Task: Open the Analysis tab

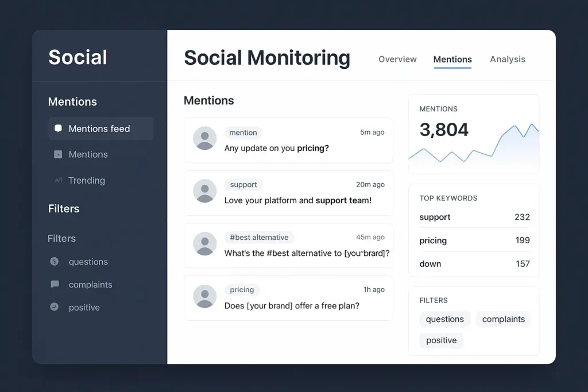Action: coord(508,59)
